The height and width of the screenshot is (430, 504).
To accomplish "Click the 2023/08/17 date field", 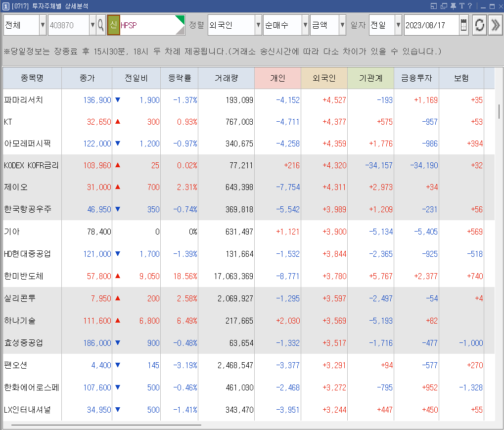I will pos(431,25).
